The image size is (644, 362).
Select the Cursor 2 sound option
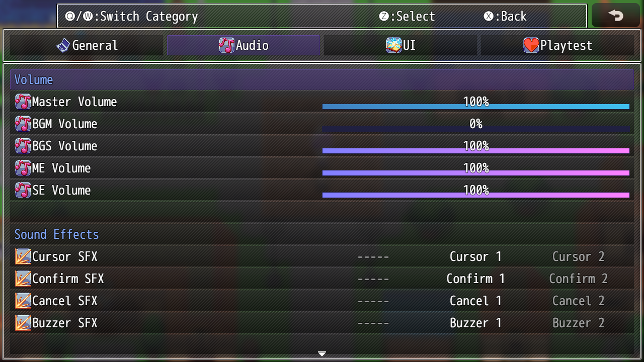pos(578,256)
